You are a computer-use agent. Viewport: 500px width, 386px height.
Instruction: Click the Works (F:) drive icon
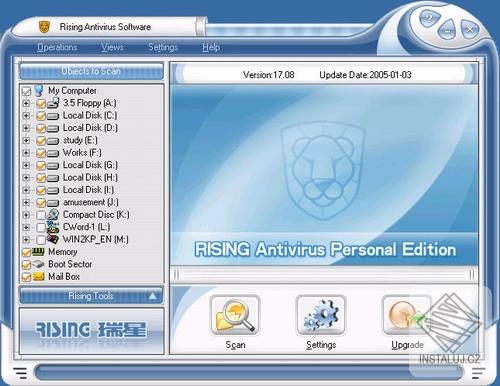53,153
